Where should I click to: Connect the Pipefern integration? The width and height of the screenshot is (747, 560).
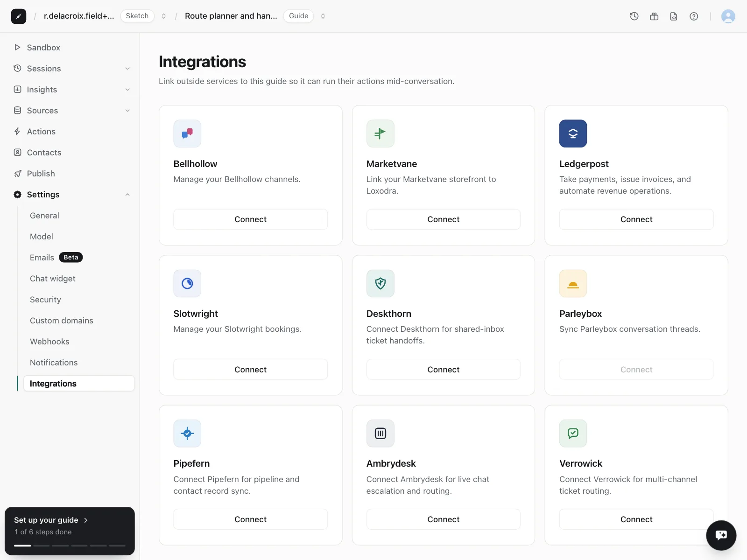tap(250, 519)
